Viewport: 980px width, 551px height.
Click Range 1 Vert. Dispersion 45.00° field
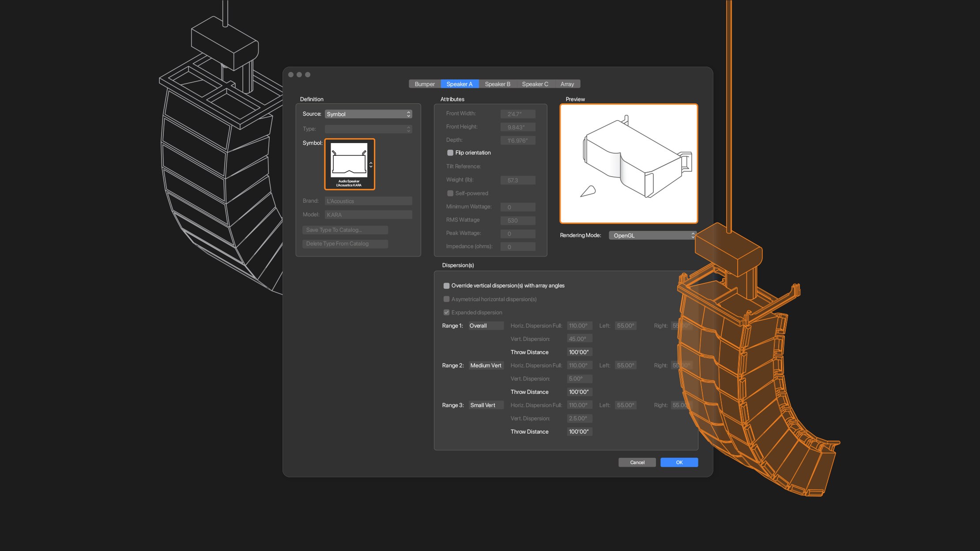[x=580, y=339]
